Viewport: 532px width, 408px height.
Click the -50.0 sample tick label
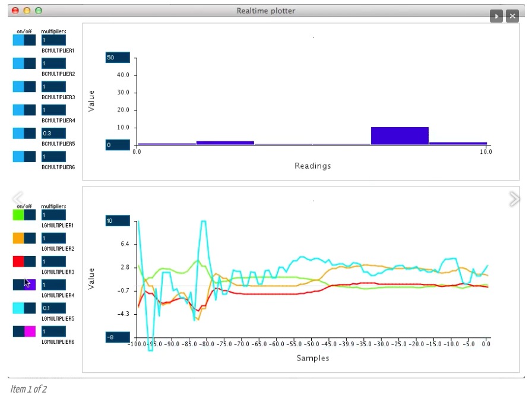pyautogui.click(x=312, y=344)
